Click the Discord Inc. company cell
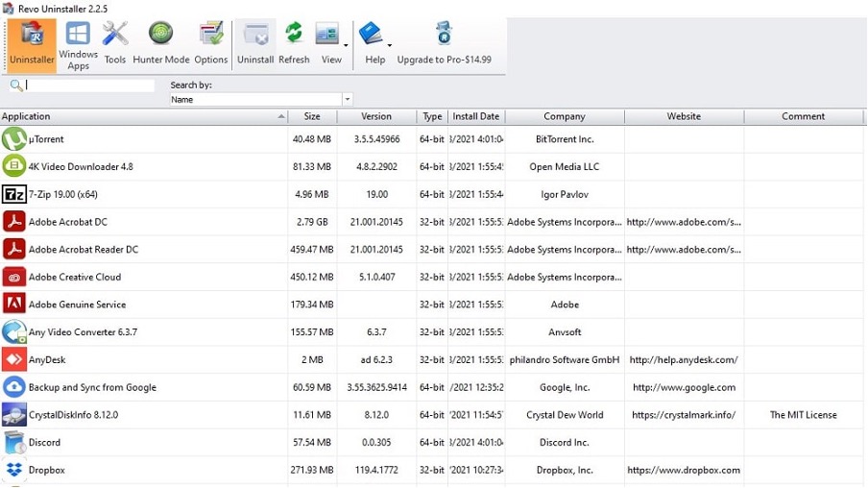The image size is (868, 488). click(564, 443)
